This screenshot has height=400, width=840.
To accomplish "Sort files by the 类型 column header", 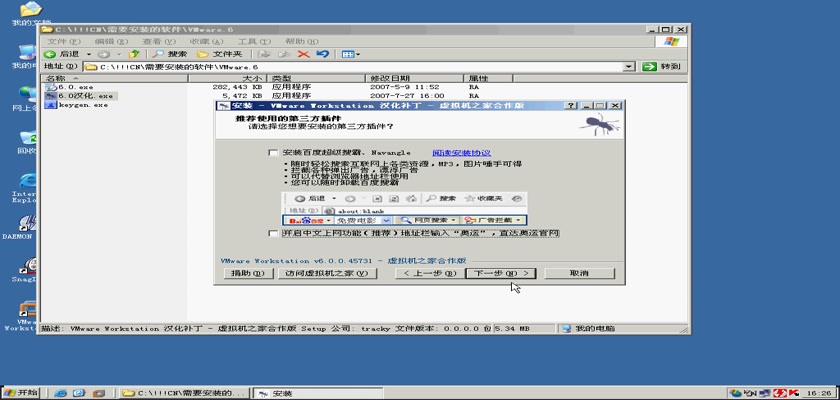I will coord(316,78).
